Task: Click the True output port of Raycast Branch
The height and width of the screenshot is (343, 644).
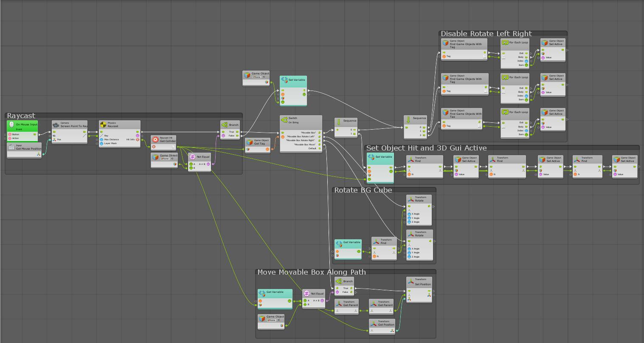Action: click(x=237, y=132)
